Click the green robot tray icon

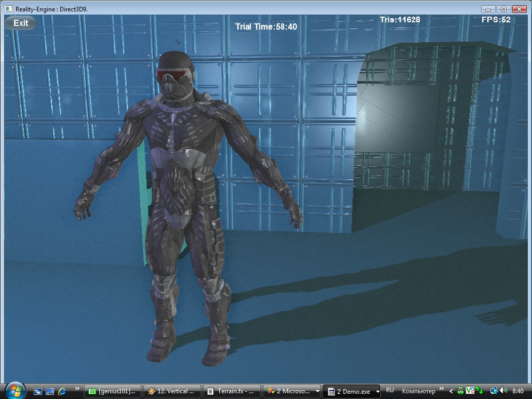[460, 391]
